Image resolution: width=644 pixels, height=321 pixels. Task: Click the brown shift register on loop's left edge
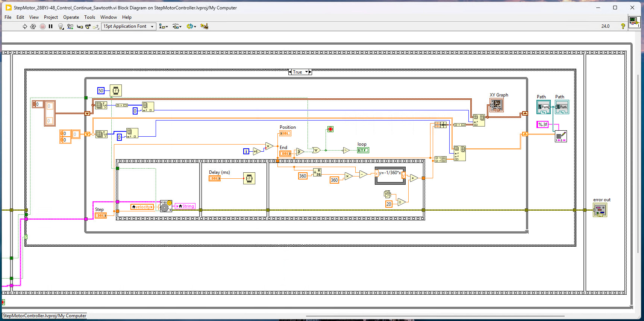(x=87, y=113)
